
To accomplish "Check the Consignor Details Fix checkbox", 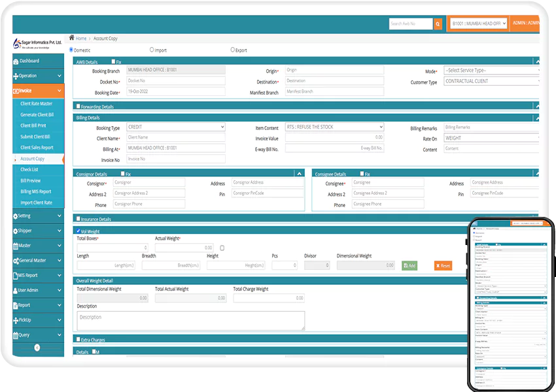I will [123, 174].
